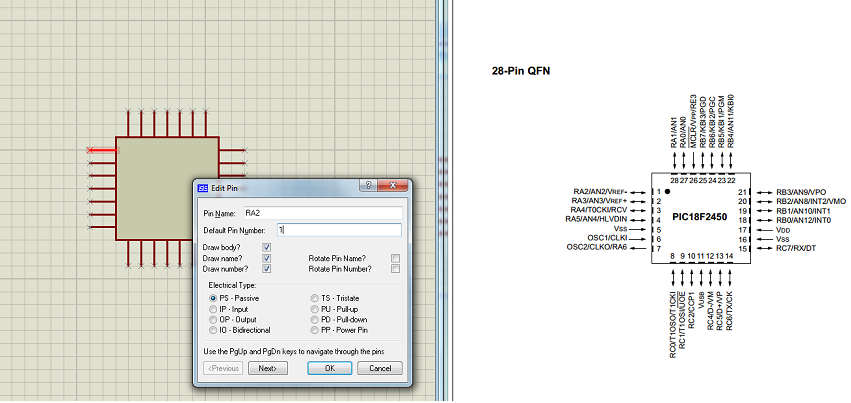
Task: Select IP - Input electrical type
Action: coord(229,309)
